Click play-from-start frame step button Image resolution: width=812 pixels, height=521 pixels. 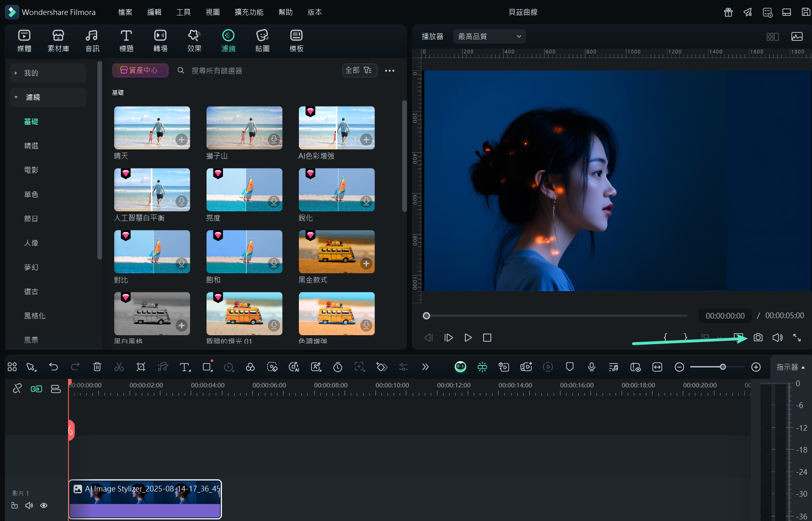(448, 338)
